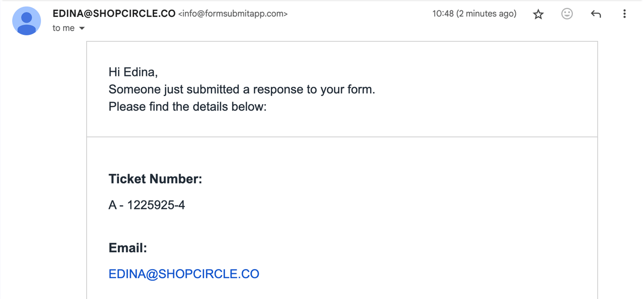This screenshot has height=299, width=644.
Task: Click the ticket number value A - 1225925-4
Action: pos(147,205)
